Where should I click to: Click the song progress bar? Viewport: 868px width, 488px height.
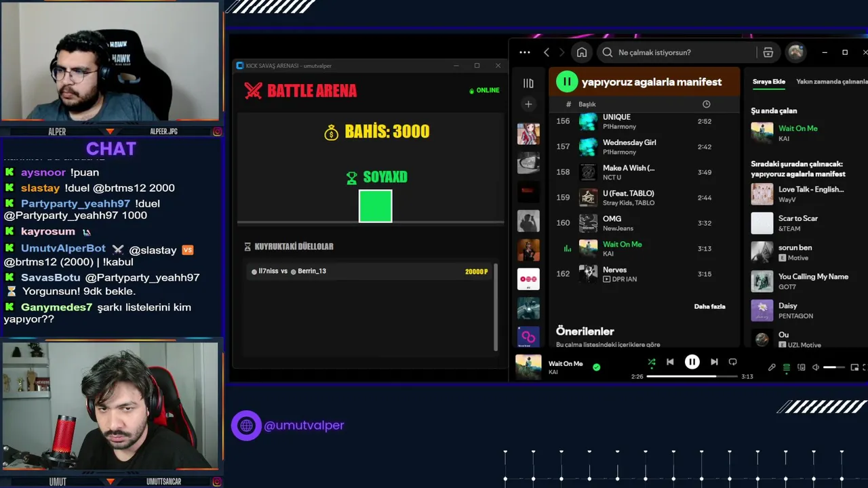coord(691,376)
